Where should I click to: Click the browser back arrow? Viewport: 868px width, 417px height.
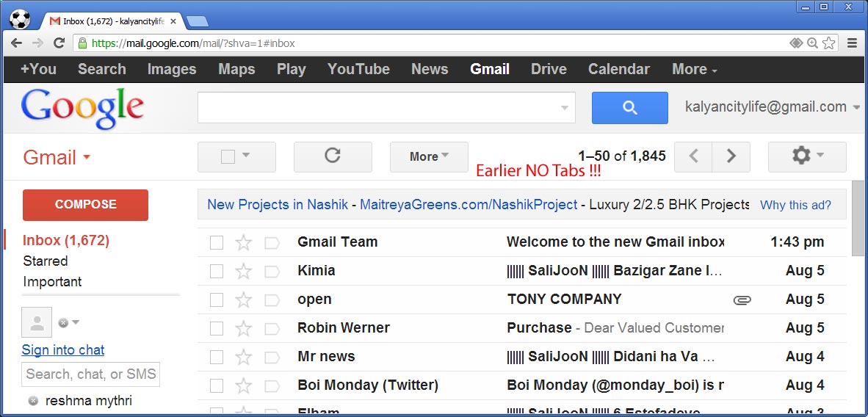click(x=17, y=43)
